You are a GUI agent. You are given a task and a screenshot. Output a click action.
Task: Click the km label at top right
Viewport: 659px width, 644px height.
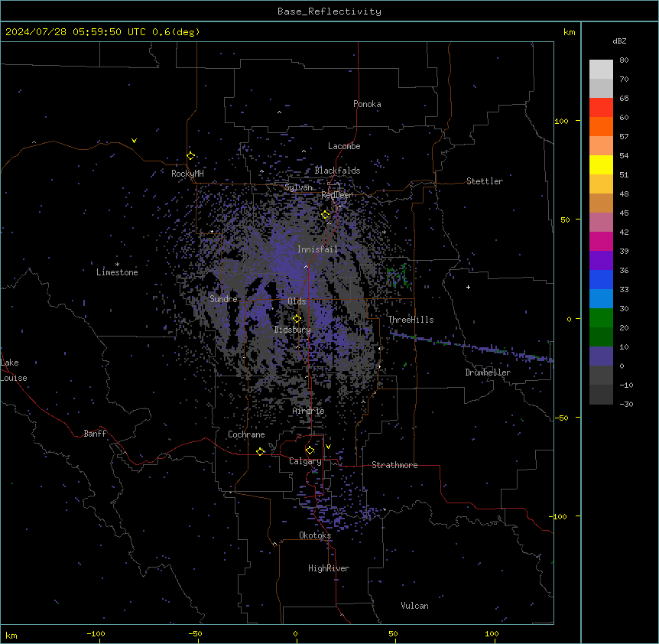[569, 32]
